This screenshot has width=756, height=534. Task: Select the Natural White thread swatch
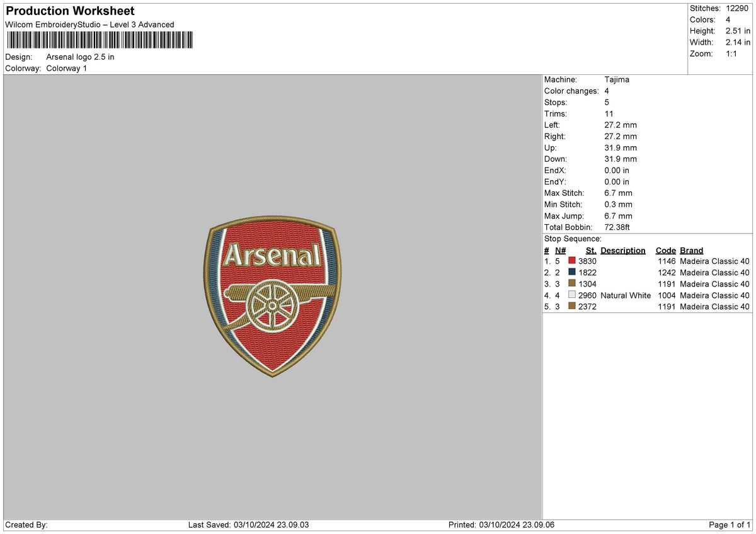tap(572, 295)
